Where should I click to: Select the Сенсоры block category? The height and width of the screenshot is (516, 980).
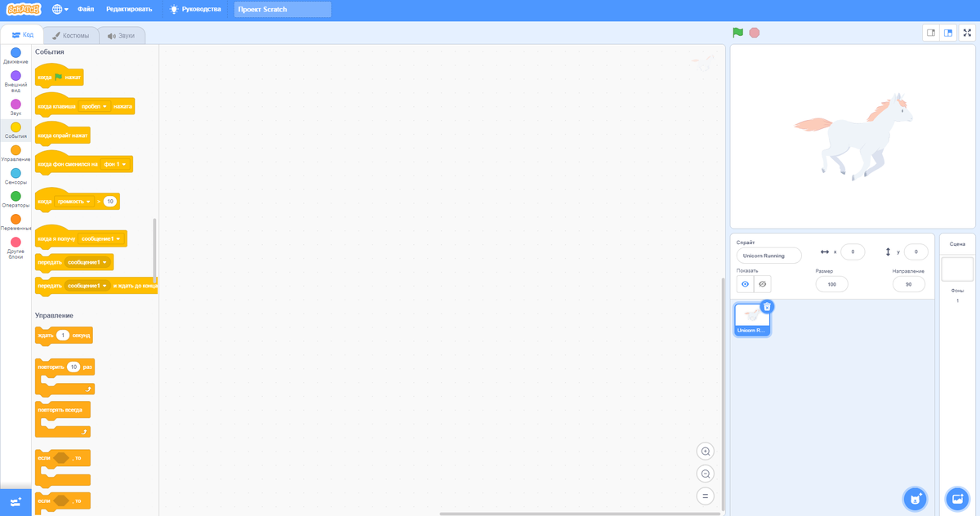click(x=16, y=176)
